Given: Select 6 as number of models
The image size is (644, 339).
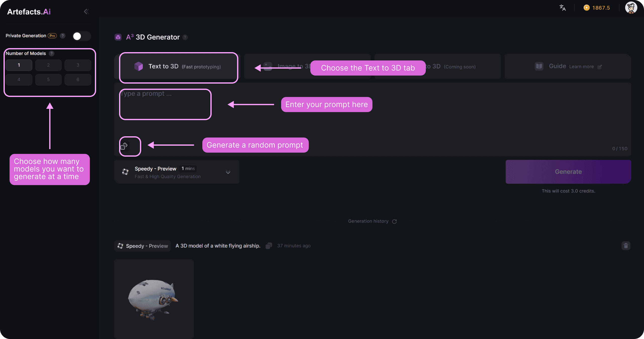Looking at the screenshot, I should [x=78, y=80].
